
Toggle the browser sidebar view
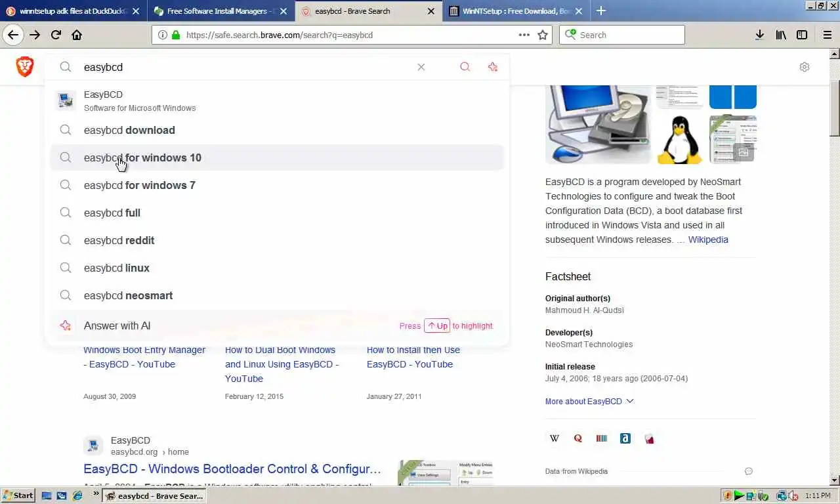coord(802,35)
